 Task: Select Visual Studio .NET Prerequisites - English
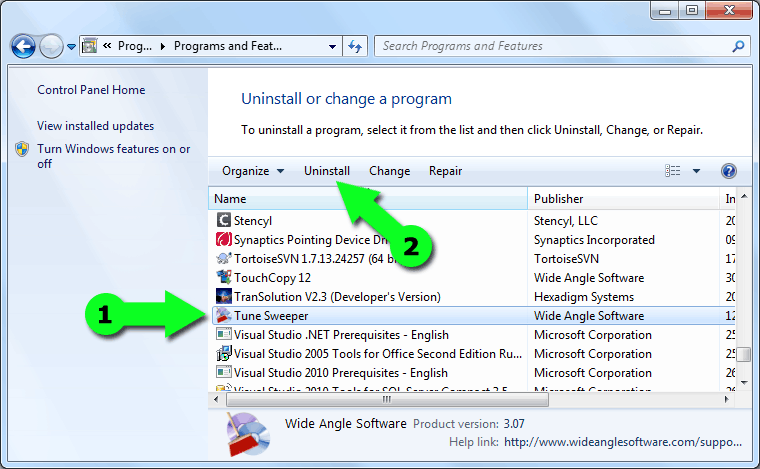tap(473, 335)
